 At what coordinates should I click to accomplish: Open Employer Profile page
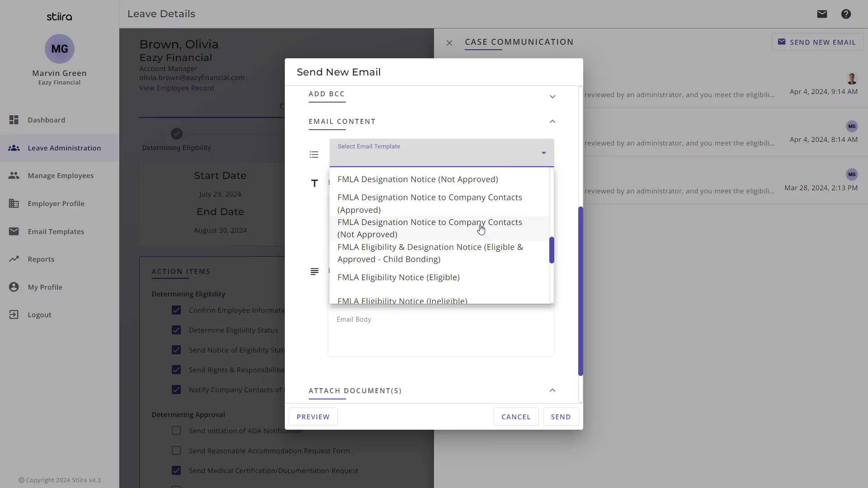pyautogui.click(x=56, y=203)
